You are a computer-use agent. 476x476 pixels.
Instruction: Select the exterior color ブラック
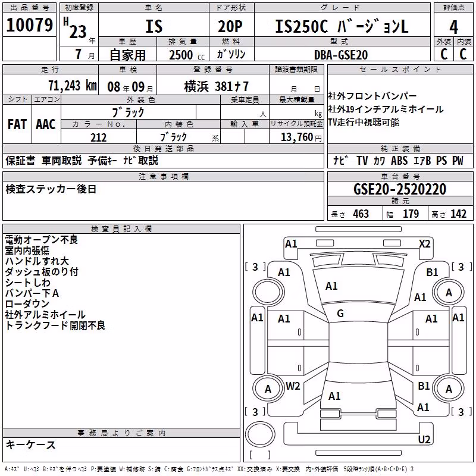[129, 112]
